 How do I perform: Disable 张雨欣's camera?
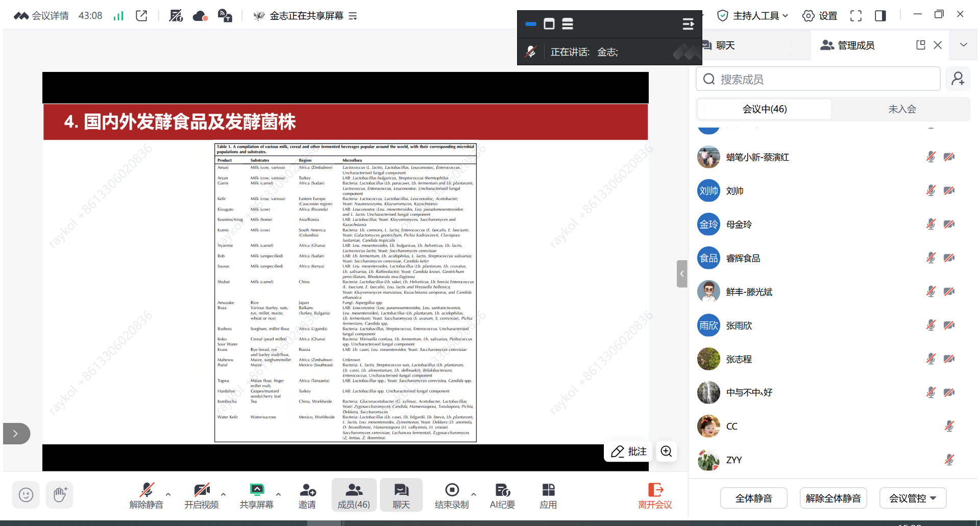click(949, 325)
